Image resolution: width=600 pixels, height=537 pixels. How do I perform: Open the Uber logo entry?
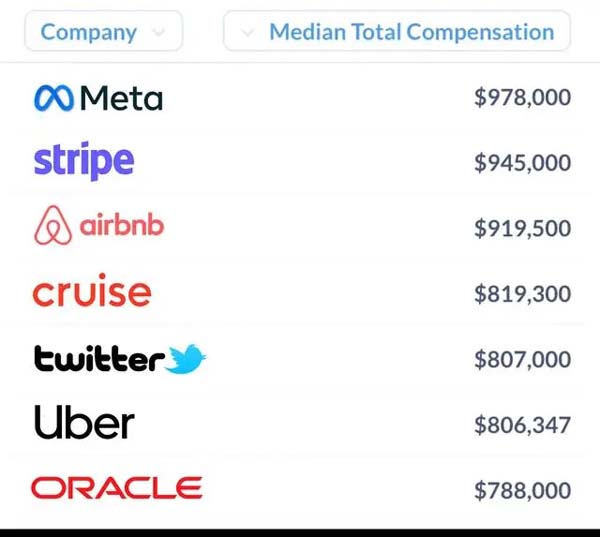(84, 422)
